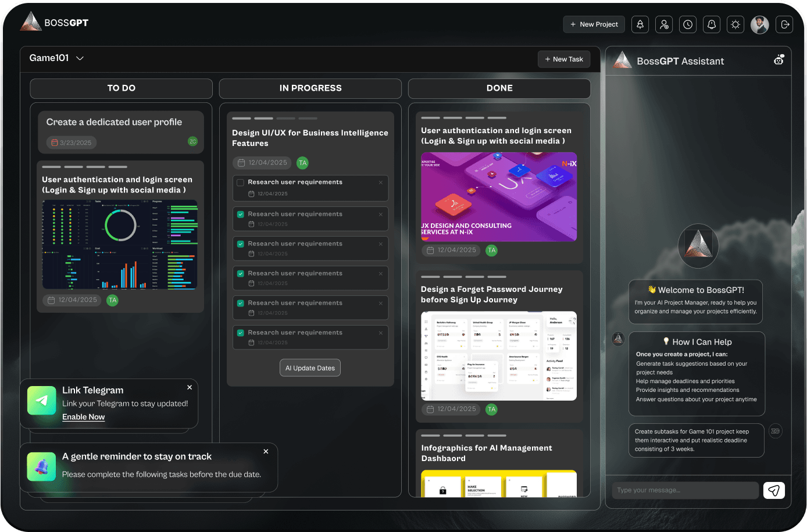Check the unchecked Research user requirements box
The width and height of the screenshot is (807, 532).
click(240, 183)
